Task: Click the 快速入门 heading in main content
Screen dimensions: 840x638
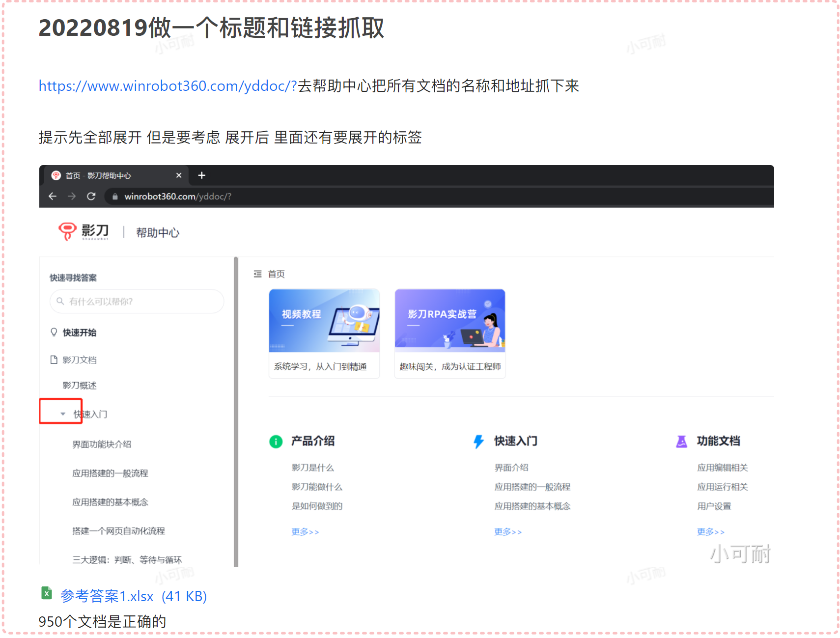Action: point(516,441)
